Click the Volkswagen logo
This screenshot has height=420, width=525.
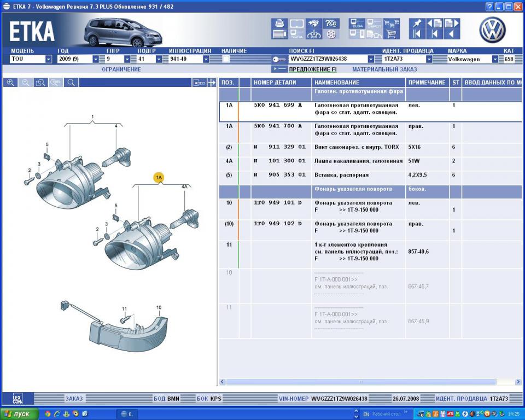click(x=493, y=30)
